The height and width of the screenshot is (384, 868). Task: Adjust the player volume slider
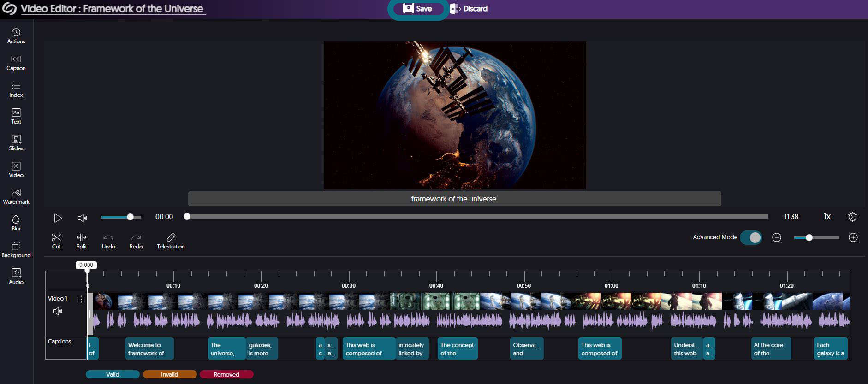pos(121,217)
